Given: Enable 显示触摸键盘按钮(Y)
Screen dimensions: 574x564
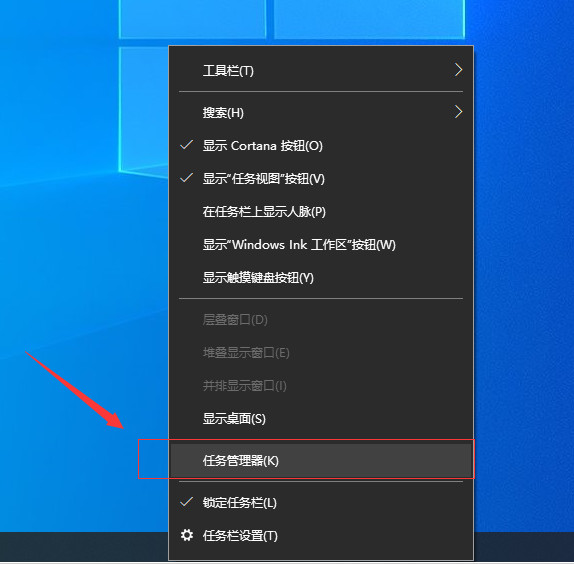Looking at the screenshot, I should [321, 277].
